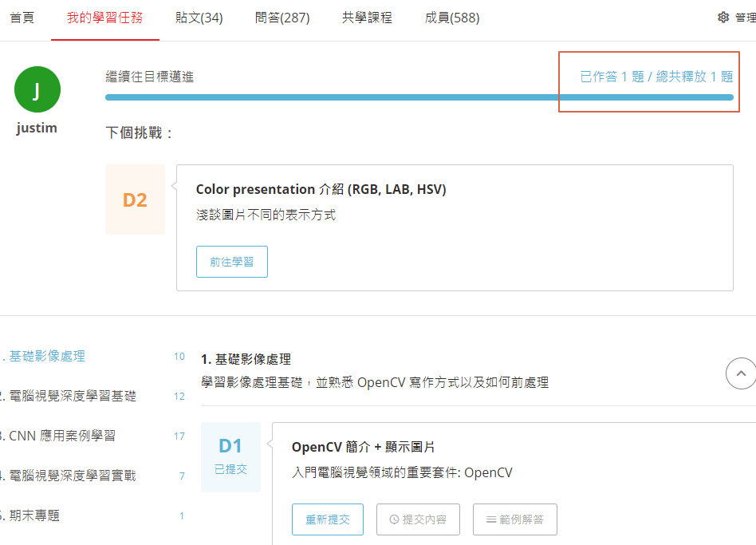Screen dimensions: 756x545
Task: Click the 前往學習 button
Action: coord(232,262)
